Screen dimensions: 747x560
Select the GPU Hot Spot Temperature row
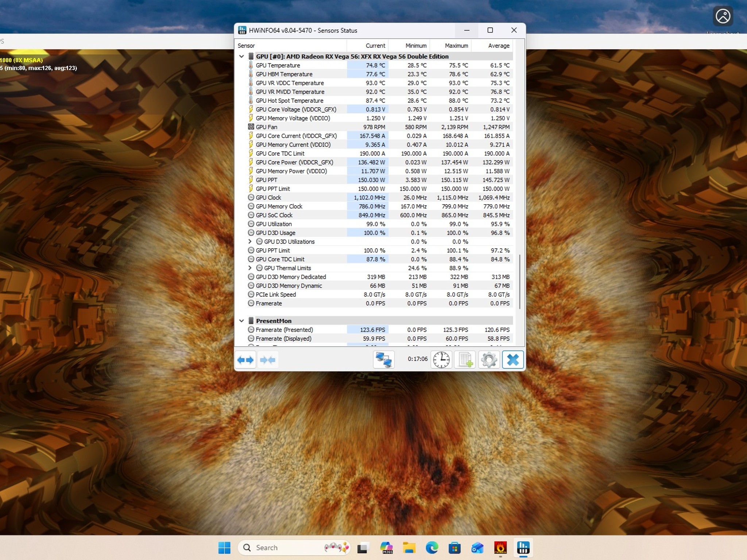(374, 101)
